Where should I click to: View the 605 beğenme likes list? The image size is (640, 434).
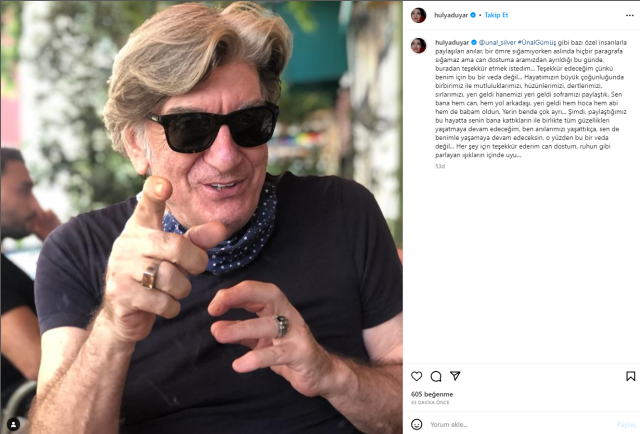(432, 394)
